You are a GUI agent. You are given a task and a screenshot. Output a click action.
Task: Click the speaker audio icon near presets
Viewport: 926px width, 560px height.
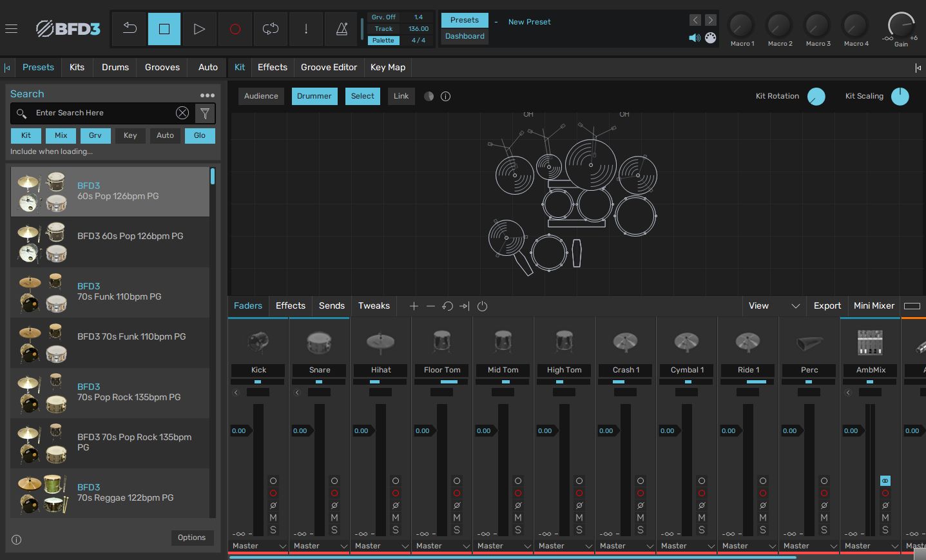point(695,38)
